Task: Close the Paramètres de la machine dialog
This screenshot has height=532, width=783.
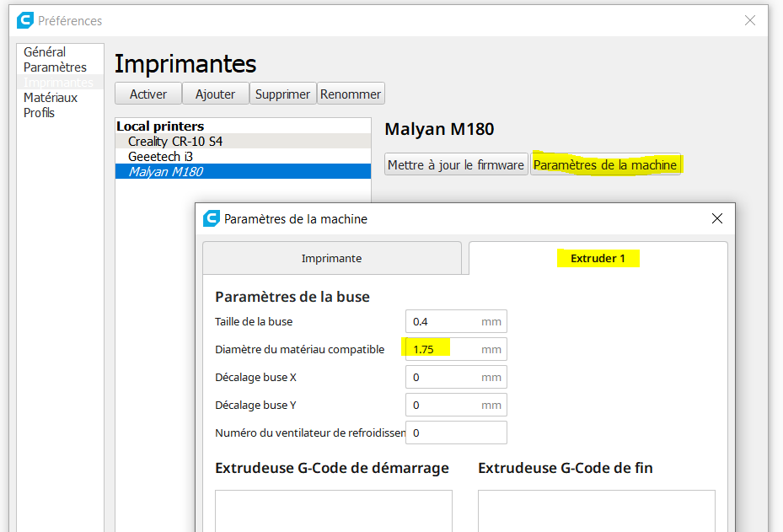Action: 717,218
